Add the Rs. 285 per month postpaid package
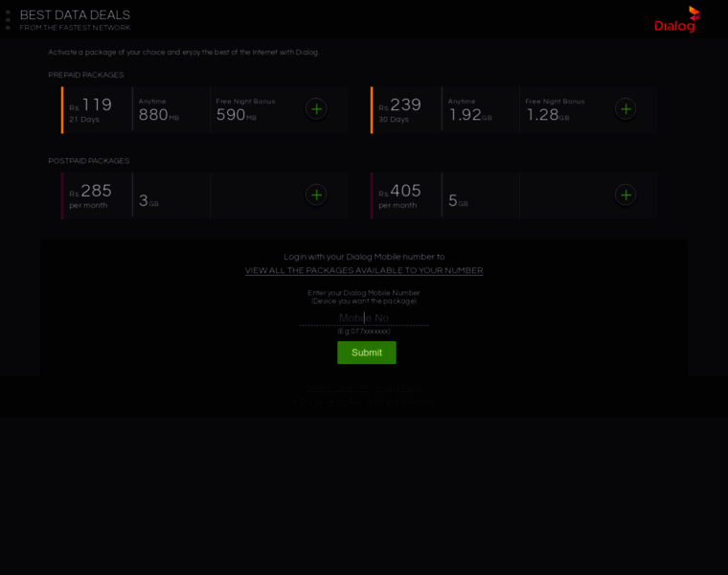This screenshot has height=575, width=728. pos(316,195)
